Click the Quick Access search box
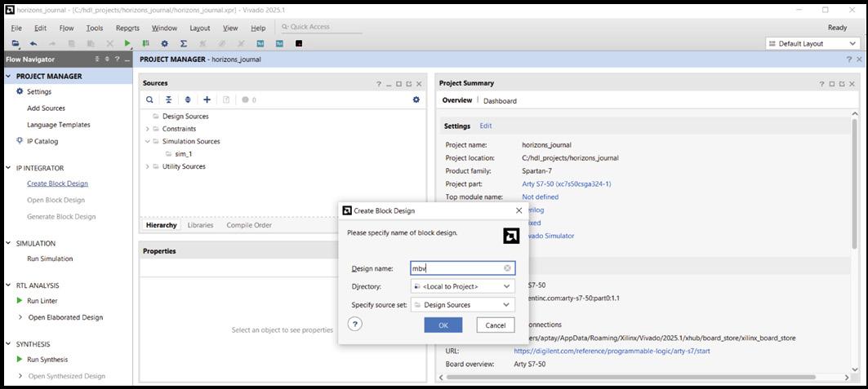Image resolution: width=868 pixels, height=389 pixels. 320,27
